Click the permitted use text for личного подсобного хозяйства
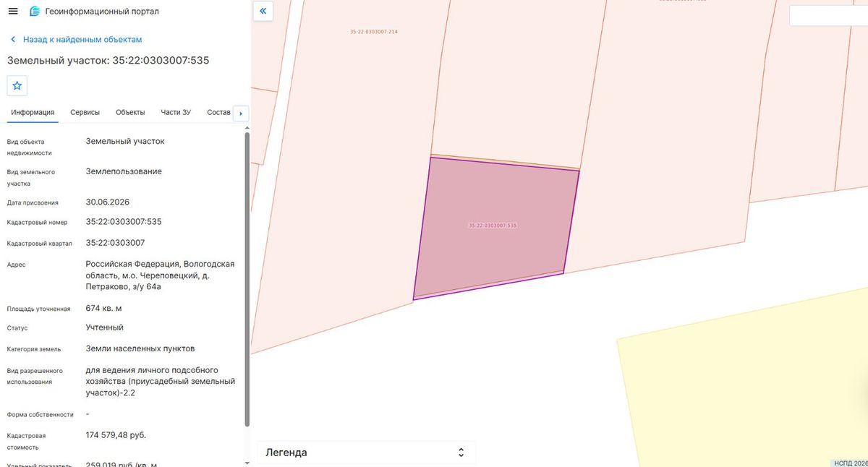Screen dimensions: 868x467 click(160, 381)
